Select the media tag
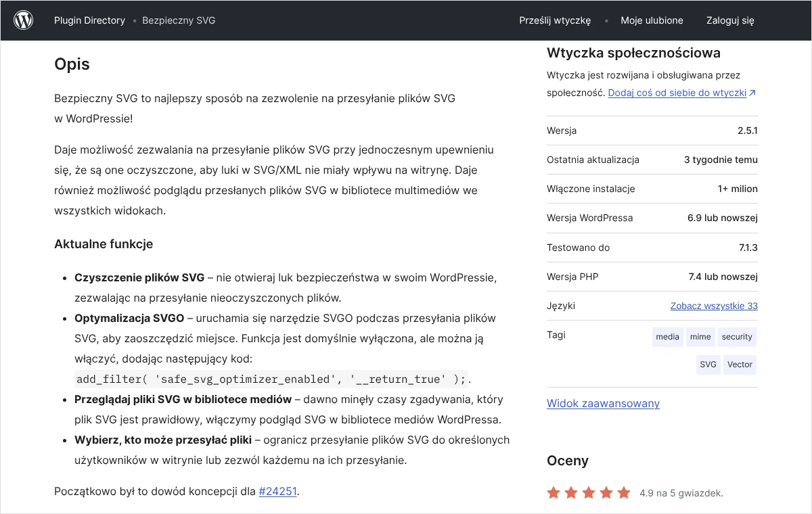Screen dimensions: 812x514 pyautogui.click(x=668, y=337)
